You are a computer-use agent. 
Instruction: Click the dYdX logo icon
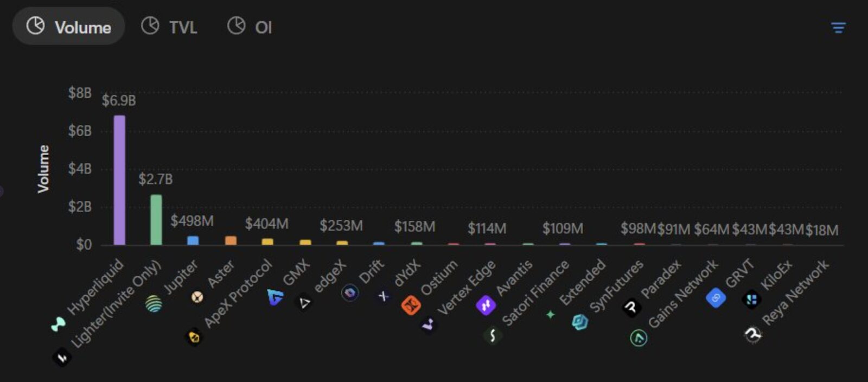tap(383, 296)
